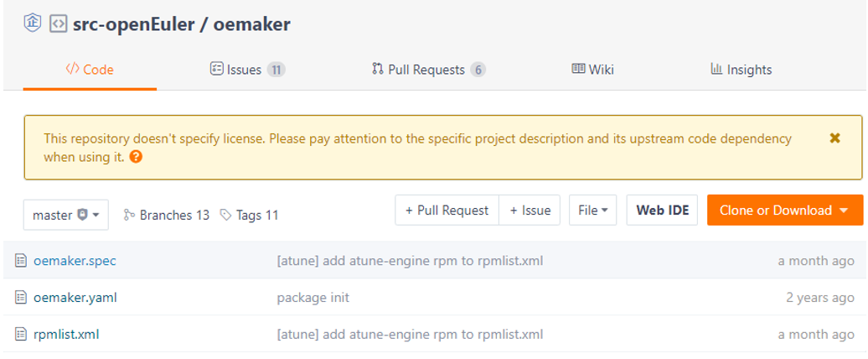Click the tag icon beside Tags 11
This screenshot has width=868, height=359.
[225, 216]
